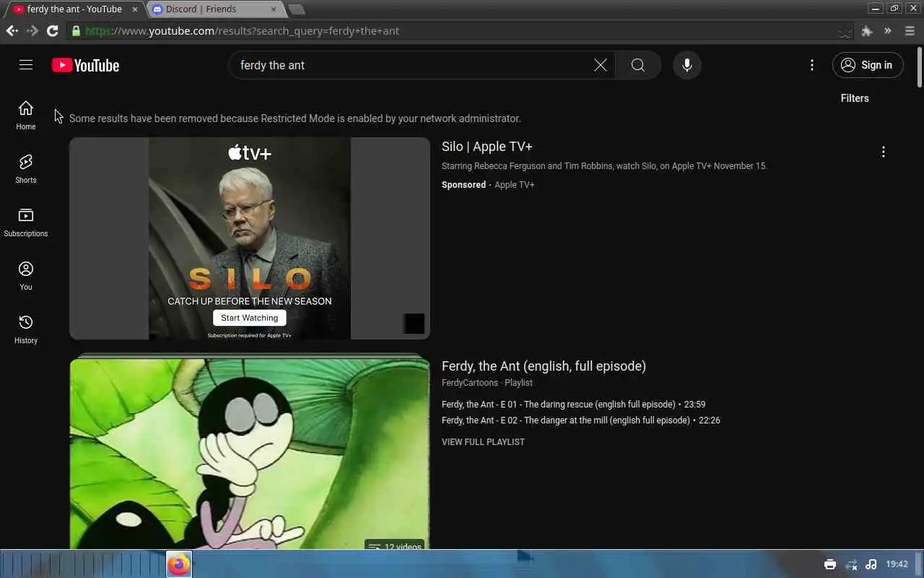Viewport: 924px width, 578px height.
Task: Open History from the sidebar
Action: (x=26, y=329)
